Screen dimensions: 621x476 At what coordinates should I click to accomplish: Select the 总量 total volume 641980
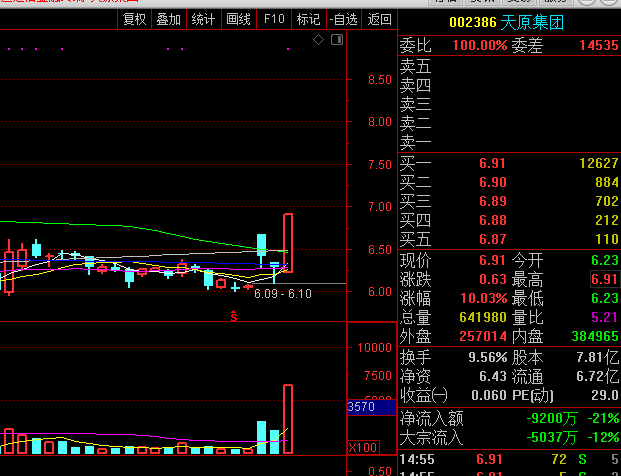click(x=483, y=317)
